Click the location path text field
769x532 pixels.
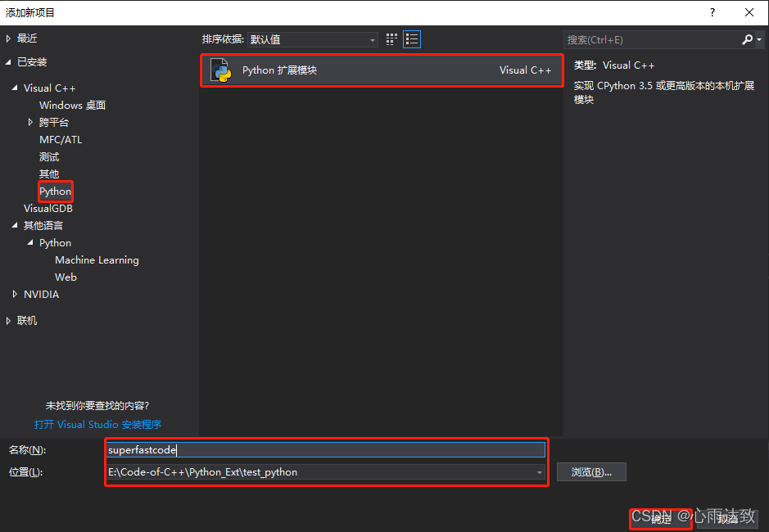[320, 472]
